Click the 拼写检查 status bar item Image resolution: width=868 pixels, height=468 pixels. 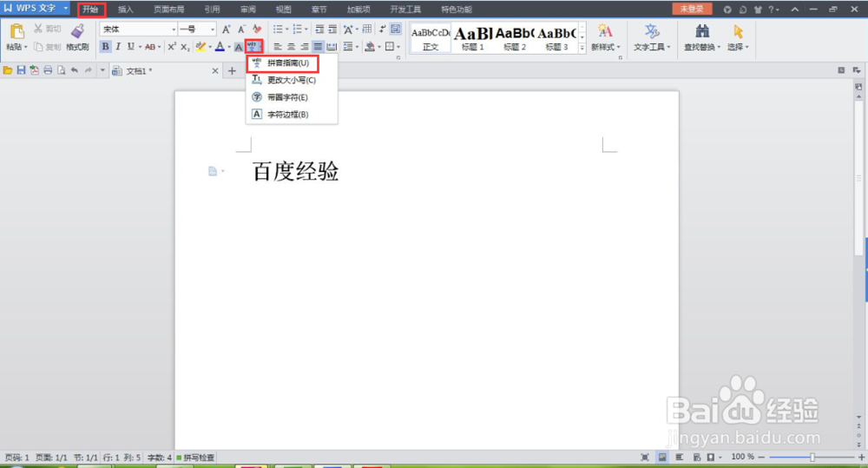(195, 458)
